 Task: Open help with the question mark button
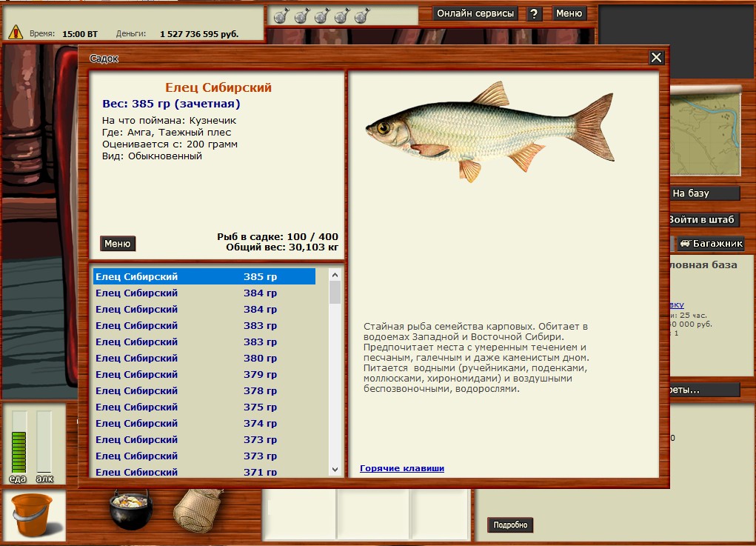(x=535, y=13)
